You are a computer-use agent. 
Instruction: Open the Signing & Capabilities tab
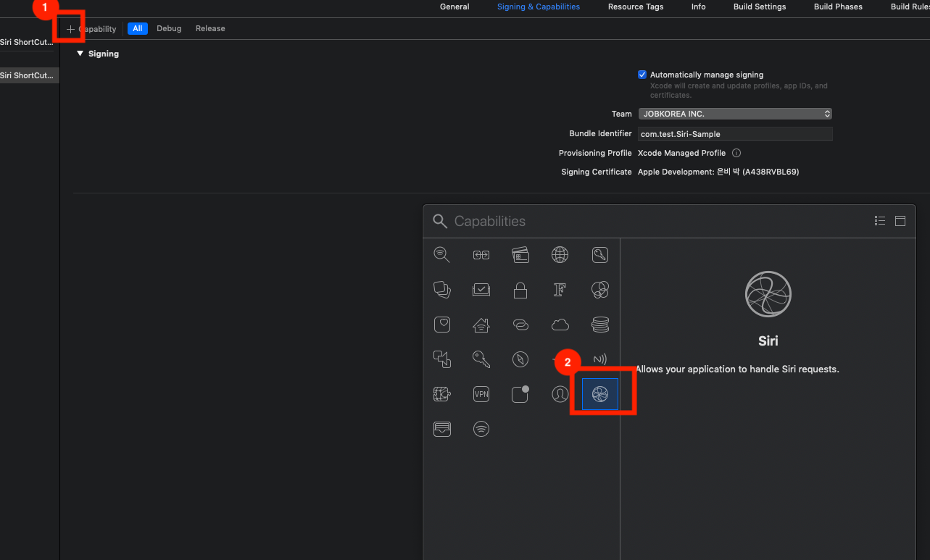(x=539, y=7)
